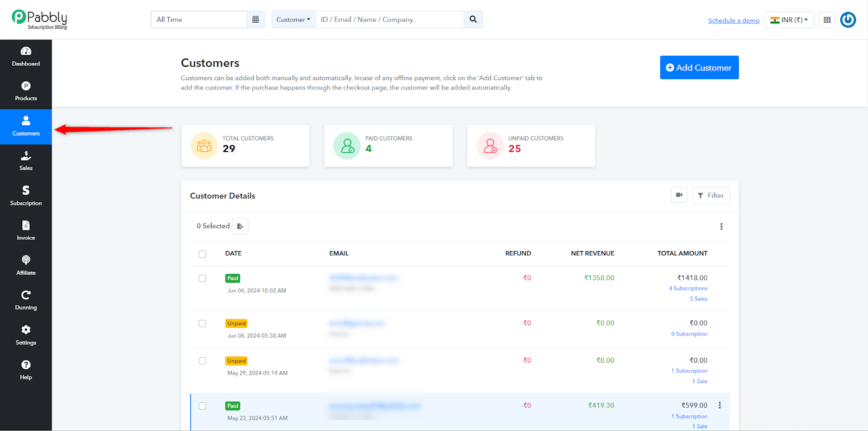Open Customer Details three-dot options menu
868x431 pixels.
(x=721, y=227)
